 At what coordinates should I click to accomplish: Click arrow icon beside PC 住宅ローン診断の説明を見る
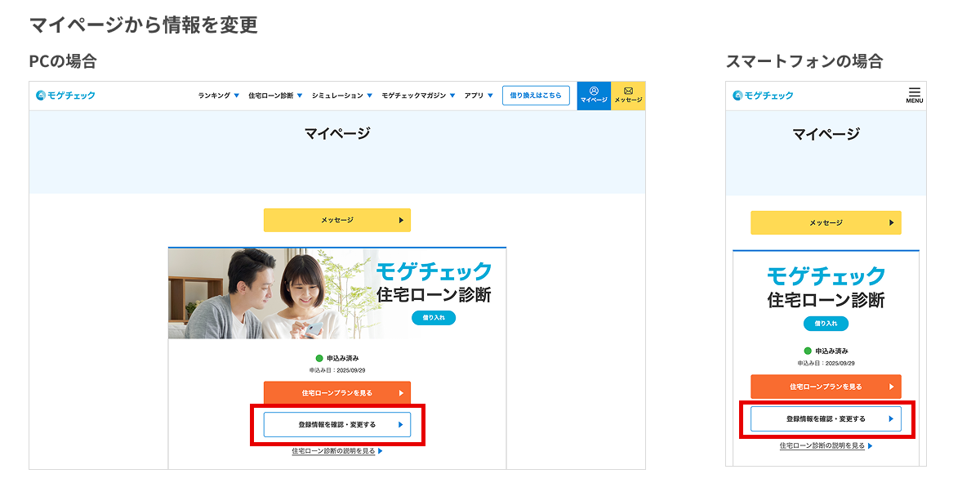pos(380,450)
